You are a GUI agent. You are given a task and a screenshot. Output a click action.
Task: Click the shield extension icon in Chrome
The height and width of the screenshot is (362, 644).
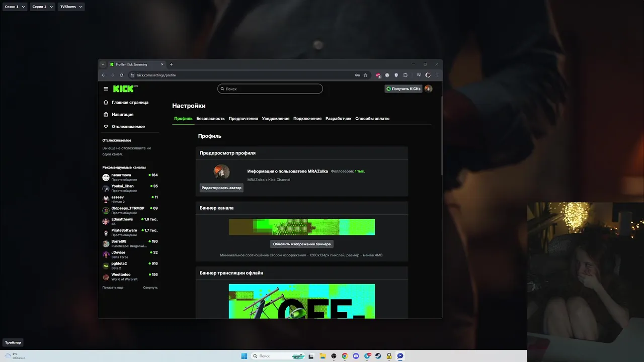tap(396, 75)
